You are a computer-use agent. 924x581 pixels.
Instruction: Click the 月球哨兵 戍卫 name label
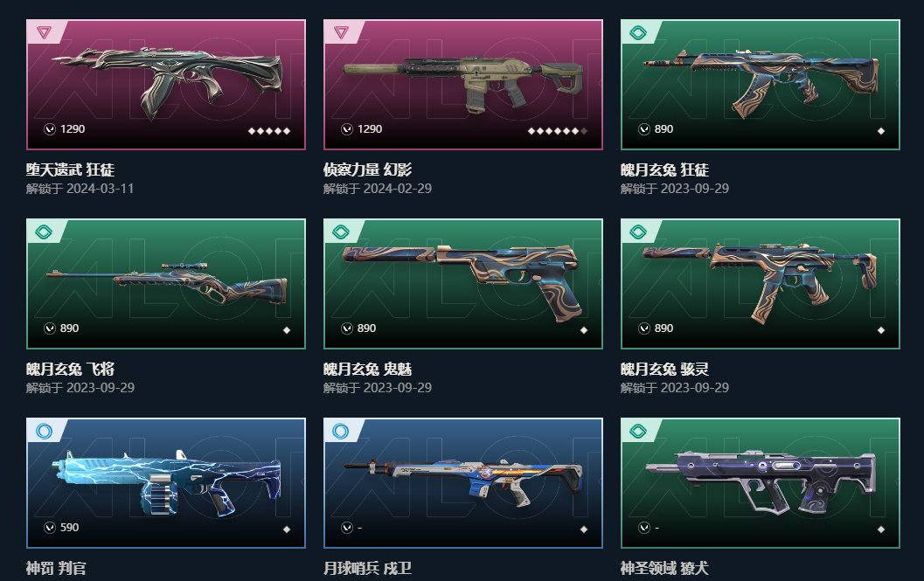367,569
